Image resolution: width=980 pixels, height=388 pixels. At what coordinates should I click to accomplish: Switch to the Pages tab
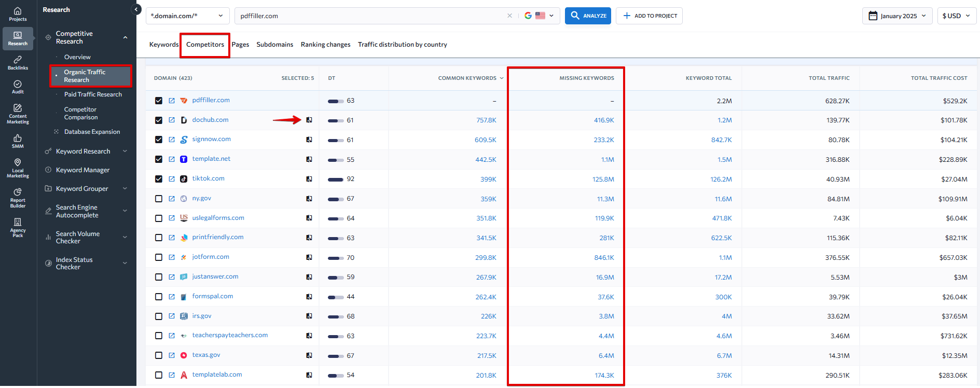(x=240, y=45)
